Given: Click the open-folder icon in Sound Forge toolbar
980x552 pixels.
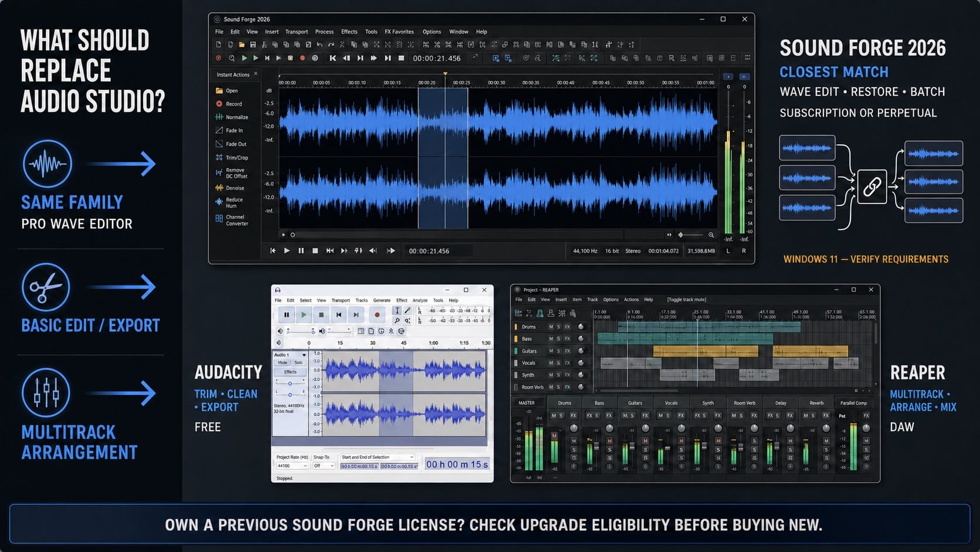Looking at the screenshot, I should [241, 45].
